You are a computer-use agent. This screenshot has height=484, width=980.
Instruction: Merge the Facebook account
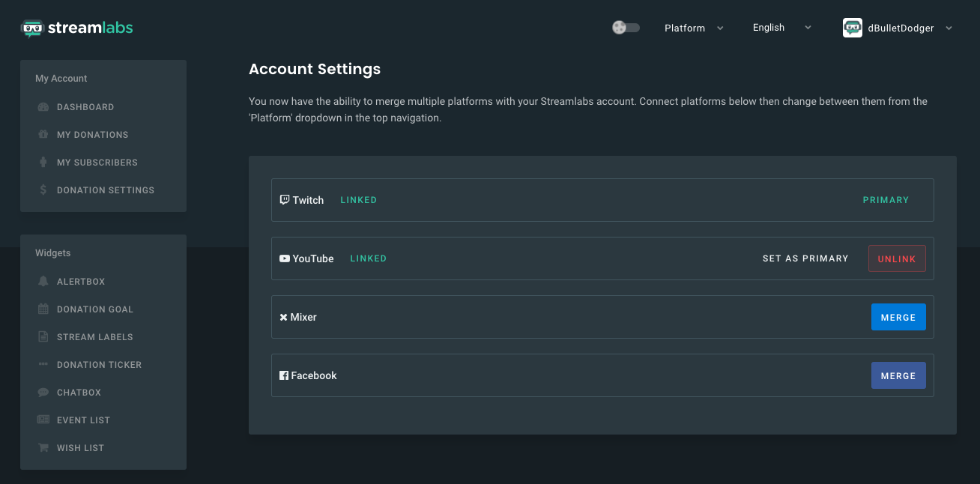pos(898,375)
